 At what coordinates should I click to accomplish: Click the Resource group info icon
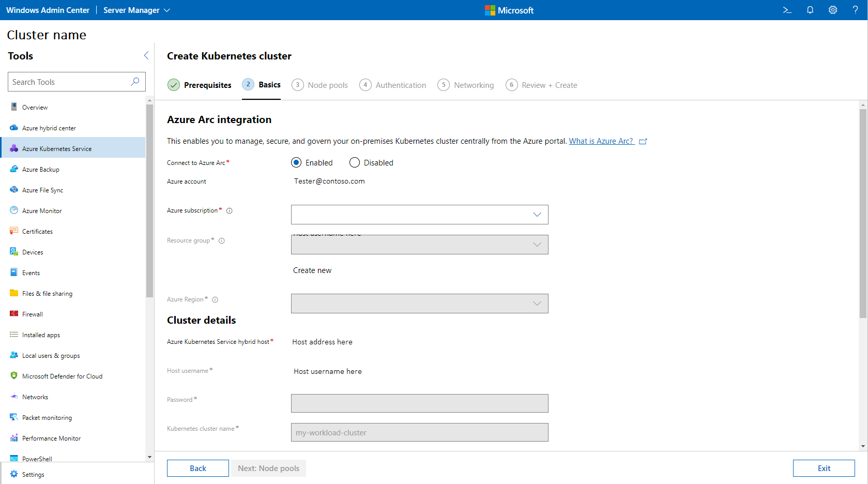click(222, 240)
